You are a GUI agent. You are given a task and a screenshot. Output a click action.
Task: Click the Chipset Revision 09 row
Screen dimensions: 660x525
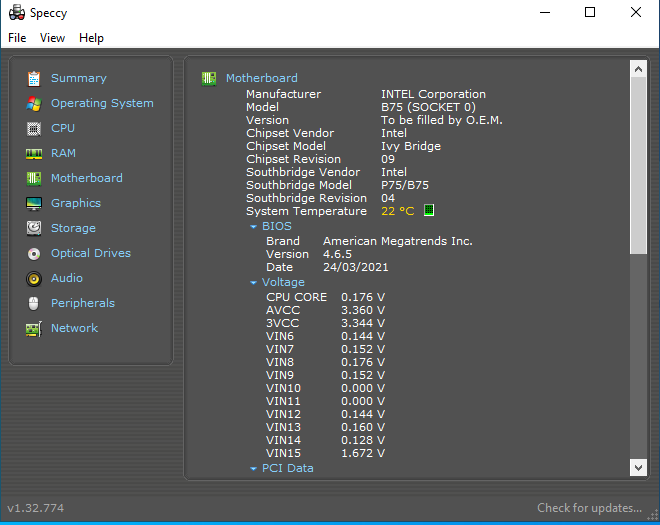[x=321, y=159]
